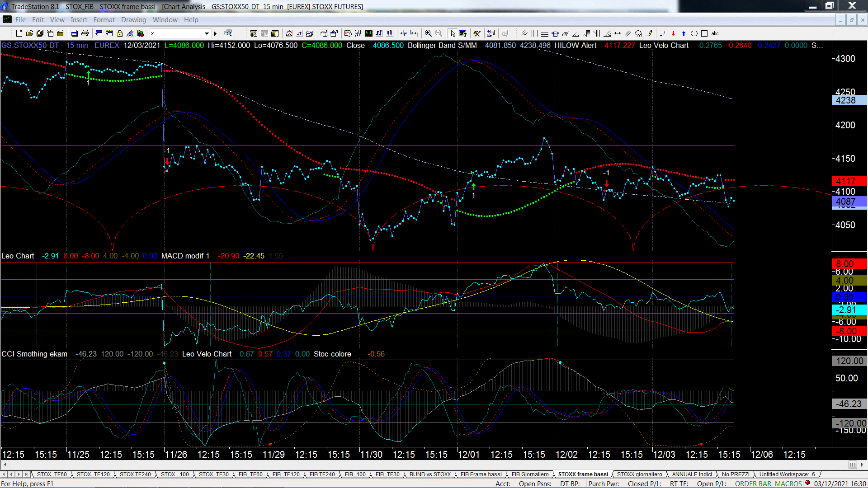This screenshot has height=488, width=868.
Task: Click the Zoom Out magnifier icon
Action: coord(439,33)
